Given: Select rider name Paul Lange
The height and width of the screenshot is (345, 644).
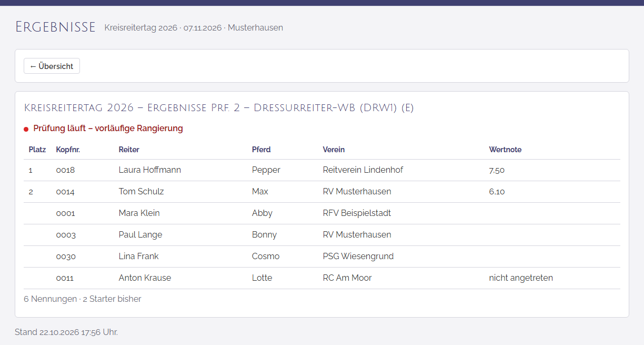Looking at the screenshot, I should pyautogui.click(x=140, y=235).
